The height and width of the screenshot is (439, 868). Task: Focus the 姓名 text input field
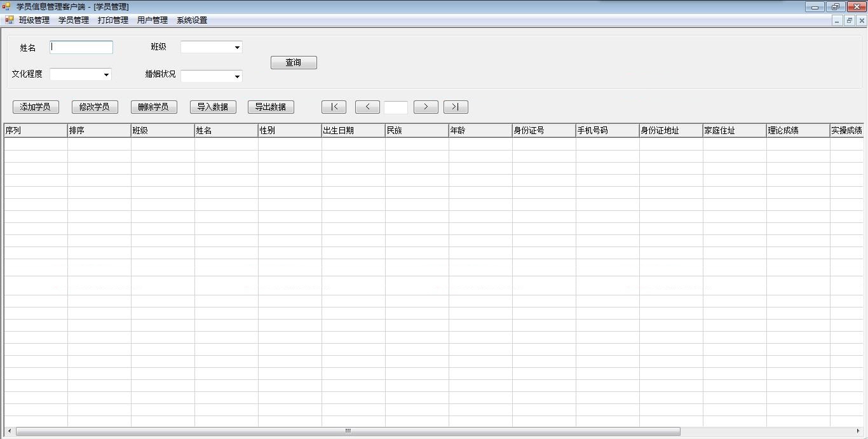pos(81,47)
